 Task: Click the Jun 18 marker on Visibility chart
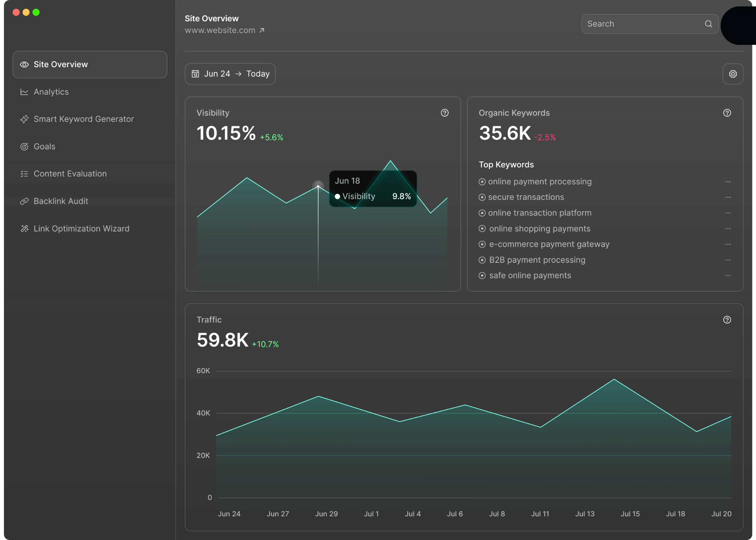point(318,186)
